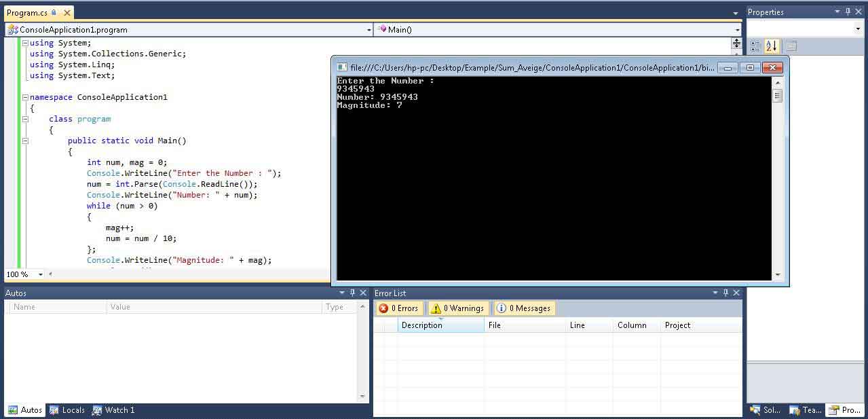Click the auto-hide pin on Error List panel

pos(725,293)
